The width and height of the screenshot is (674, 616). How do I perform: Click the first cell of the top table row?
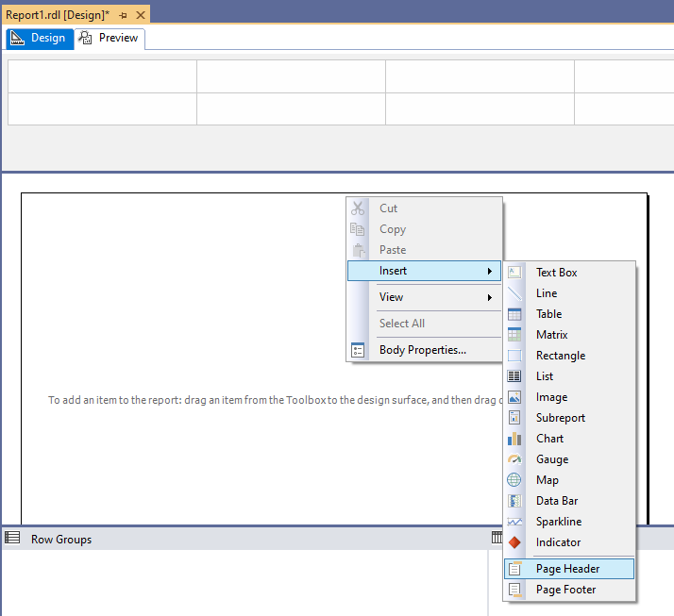click(x=102, y=76)
